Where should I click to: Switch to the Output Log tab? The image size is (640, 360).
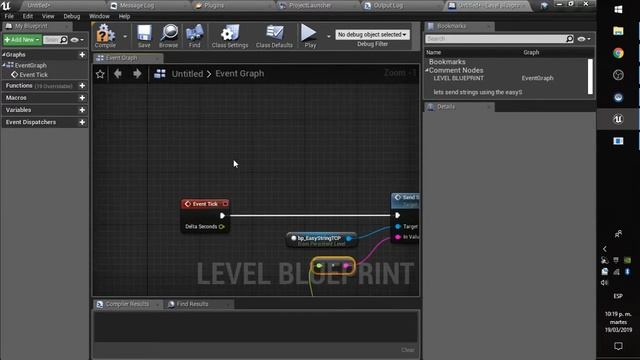[x=388, y=5]
